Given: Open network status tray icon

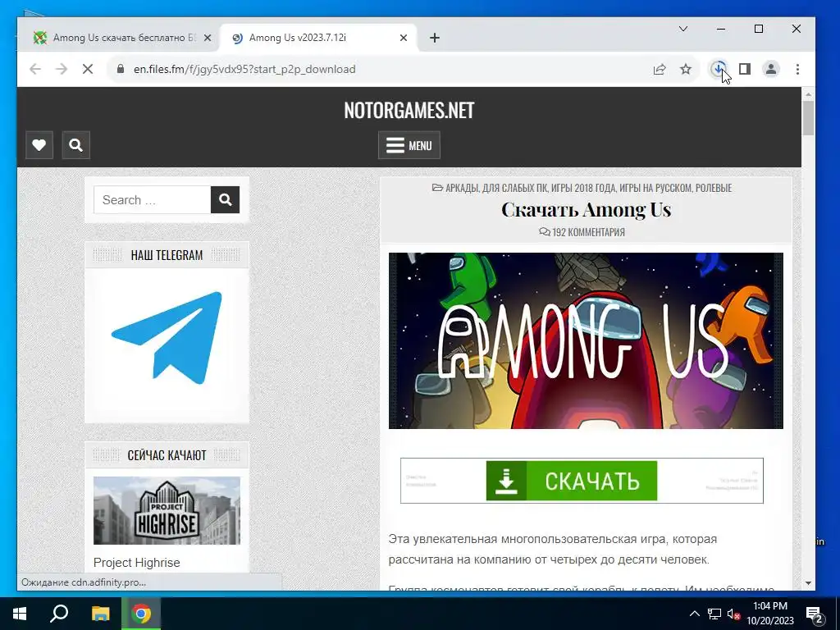Looking at the screenshot, I should 714,614.
